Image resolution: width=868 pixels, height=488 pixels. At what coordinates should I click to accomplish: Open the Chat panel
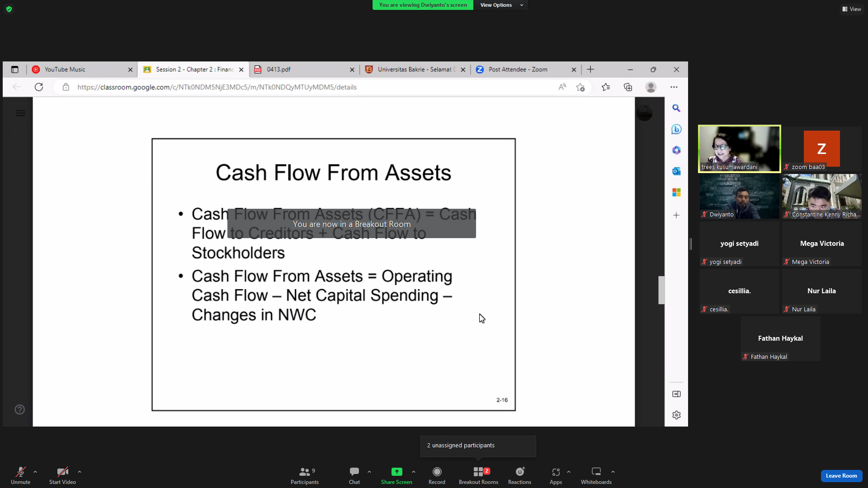354,475
